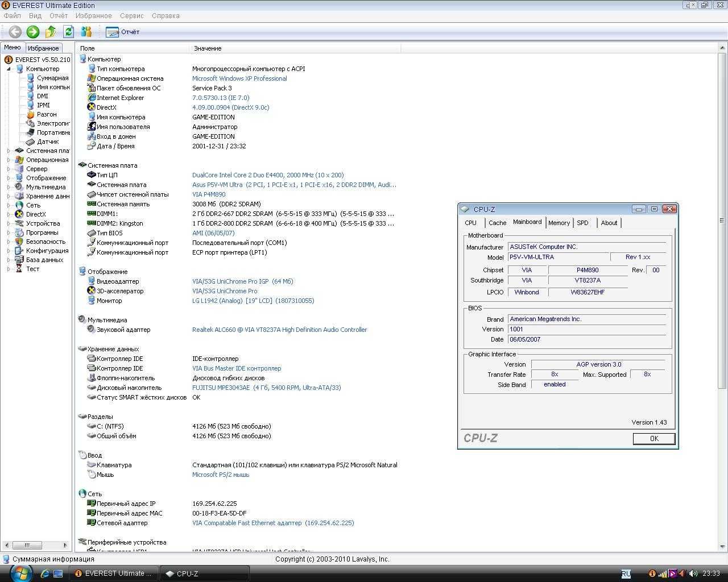
Task: Switch to the Меню sidebar tab
Action: click(13, 48)
